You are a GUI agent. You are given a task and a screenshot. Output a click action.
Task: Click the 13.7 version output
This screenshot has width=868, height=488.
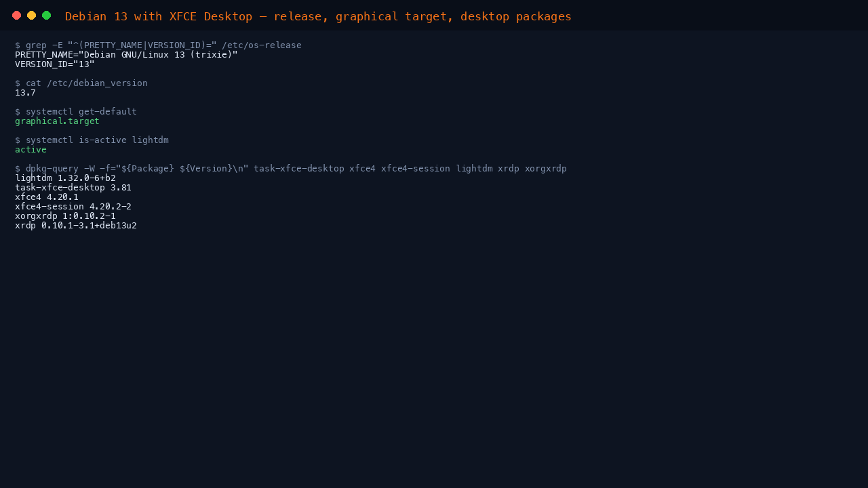click(25, 93)
